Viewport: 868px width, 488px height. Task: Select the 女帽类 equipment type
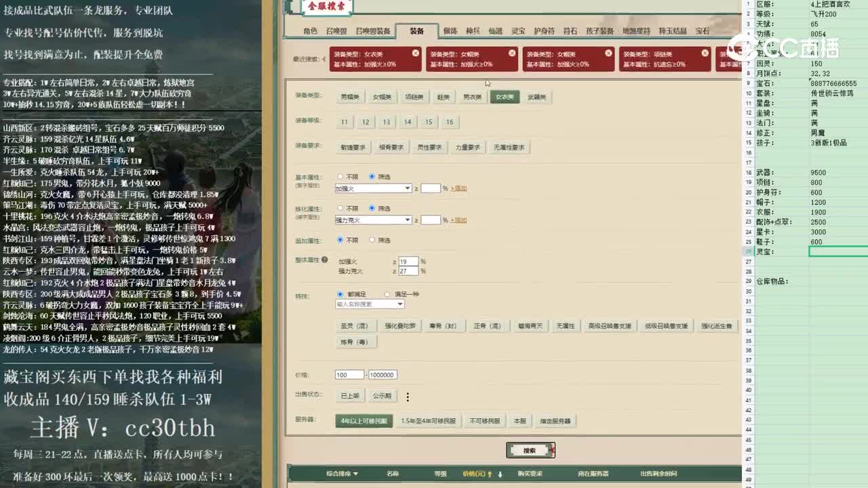tap(382, 97)
